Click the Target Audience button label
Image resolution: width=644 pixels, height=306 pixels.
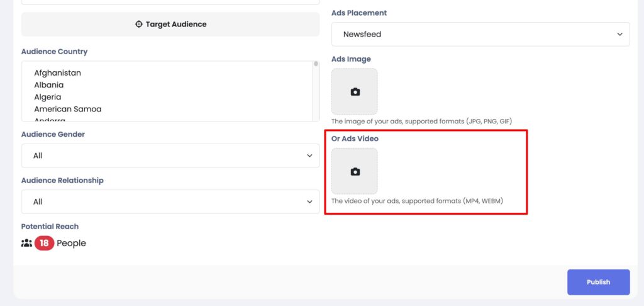(x=176, y=25)
